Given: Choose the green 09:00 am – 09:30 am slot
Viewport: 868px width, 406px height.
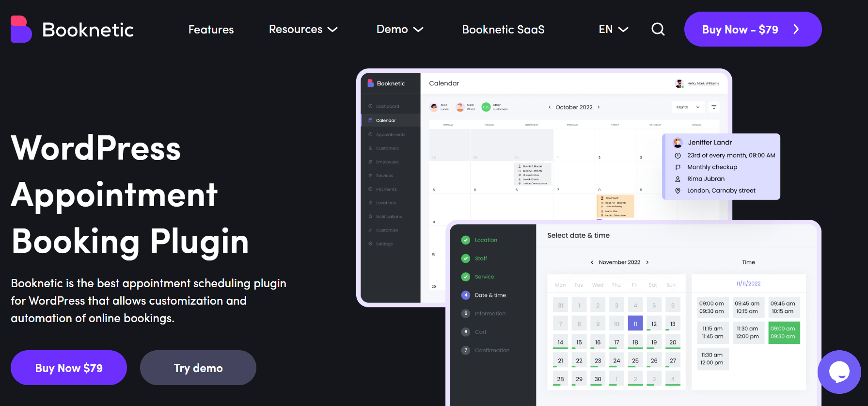Looking at the screenshot, I should pos(784,332).
